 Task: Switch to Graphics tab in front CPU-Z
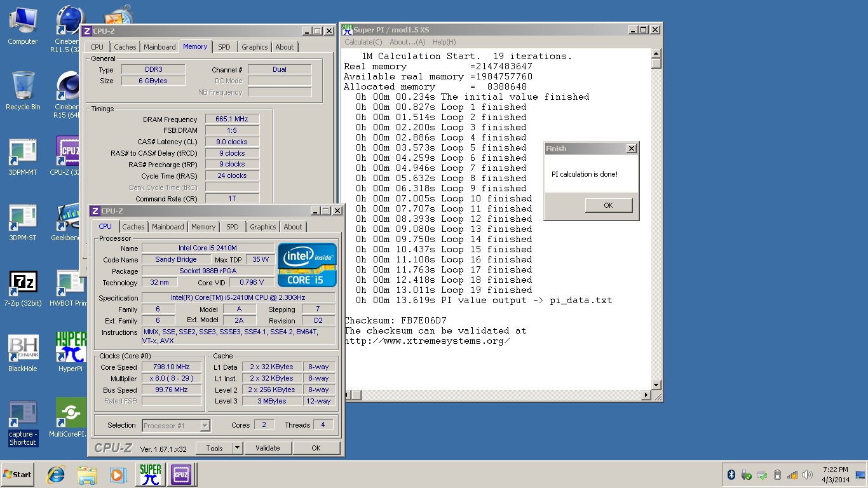pos(263,227)
